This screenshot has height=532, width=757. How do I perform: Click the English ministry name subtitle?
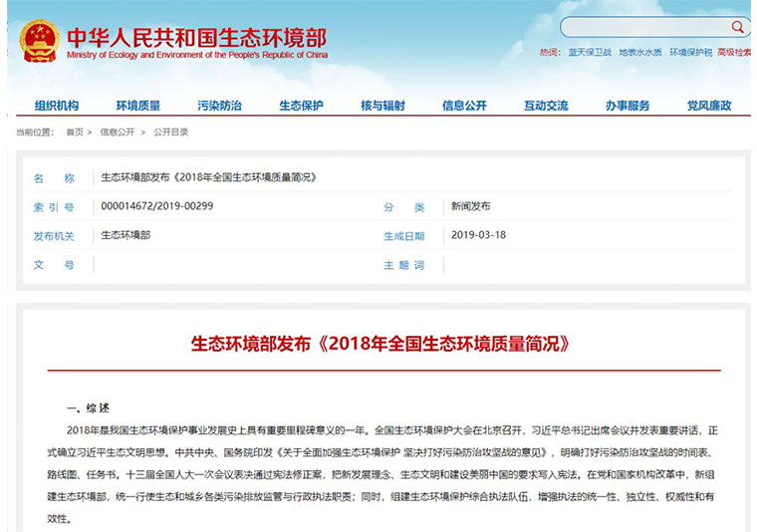(197, 55)
